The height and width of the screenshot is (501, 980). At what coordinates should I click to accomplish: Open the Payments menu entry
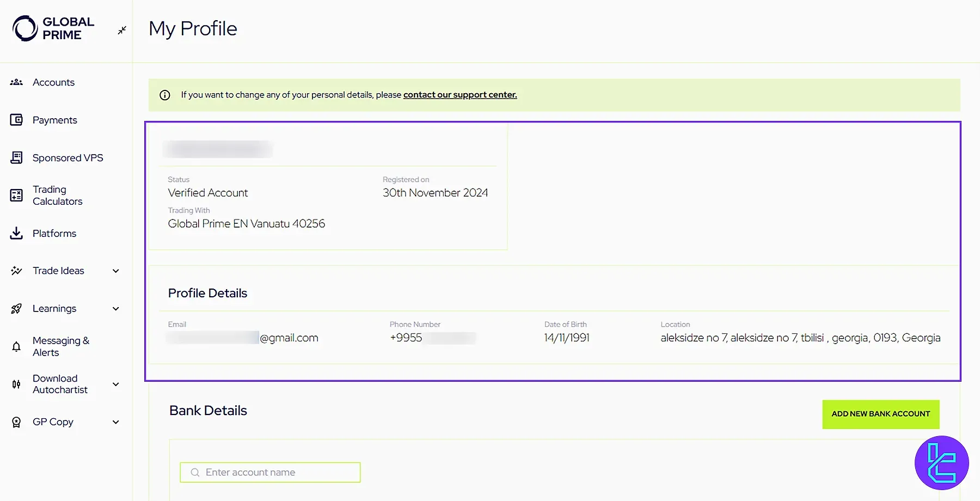[x=54, y=120]
